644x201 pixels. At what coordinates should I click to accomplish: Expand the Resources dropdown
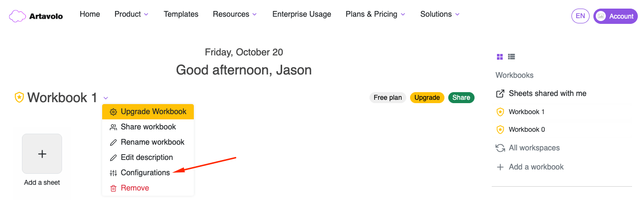[x=235, y=14]
